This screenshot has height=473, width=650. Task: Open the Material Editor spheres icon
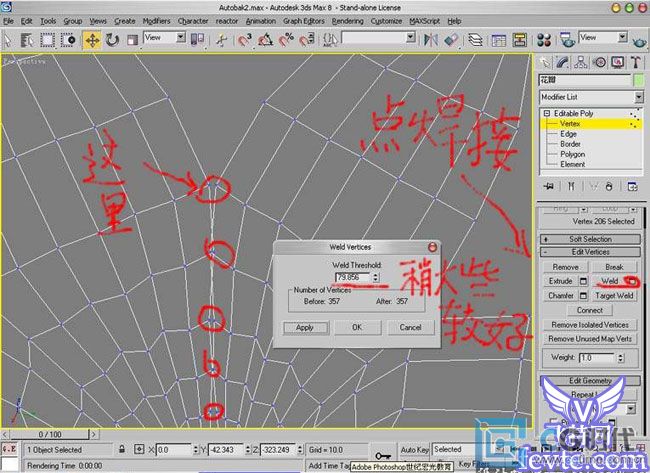coord(544,40)
